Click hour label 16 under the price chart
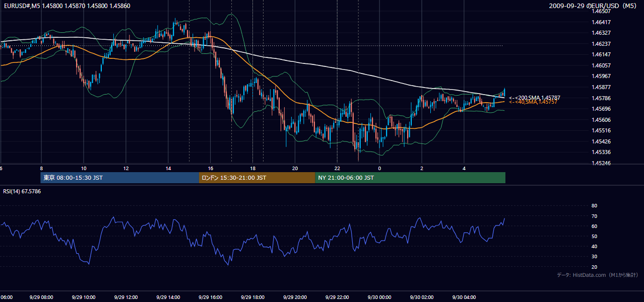This screenshot has height=302, width=644. (211, 168)
